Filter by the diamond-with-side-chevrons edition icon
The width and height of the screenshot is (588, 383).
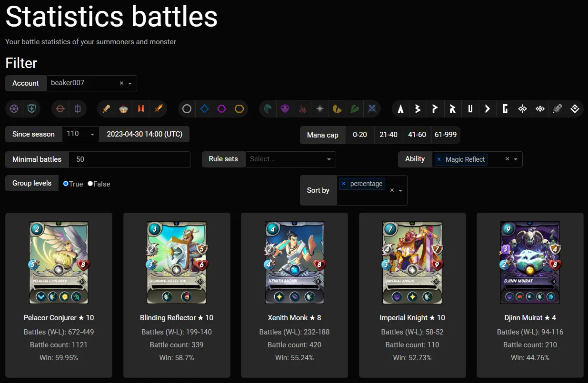(540, 109)
